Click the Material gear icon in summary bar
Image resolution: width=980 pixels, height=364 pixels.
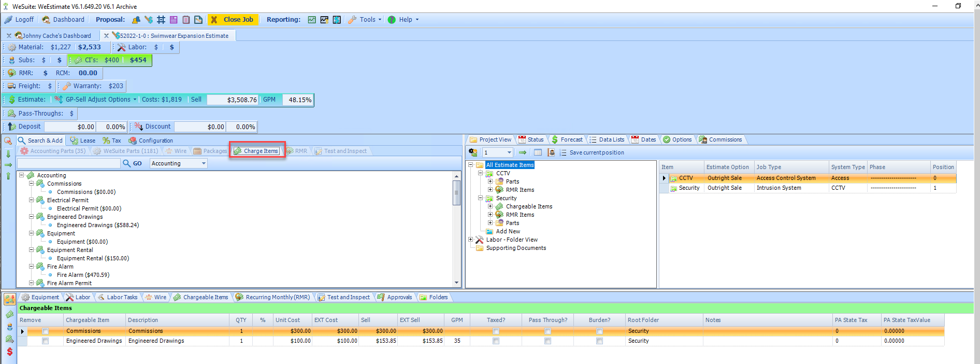click(12, 47)
